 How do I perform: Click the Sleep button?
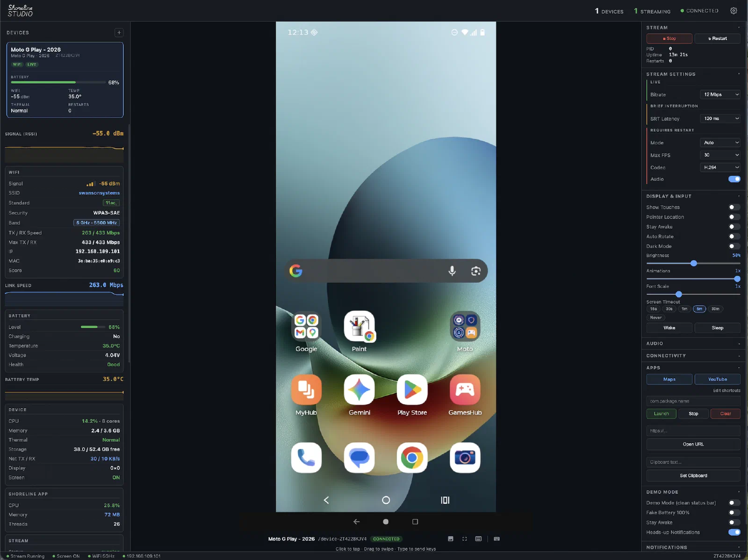pos(718,328)
